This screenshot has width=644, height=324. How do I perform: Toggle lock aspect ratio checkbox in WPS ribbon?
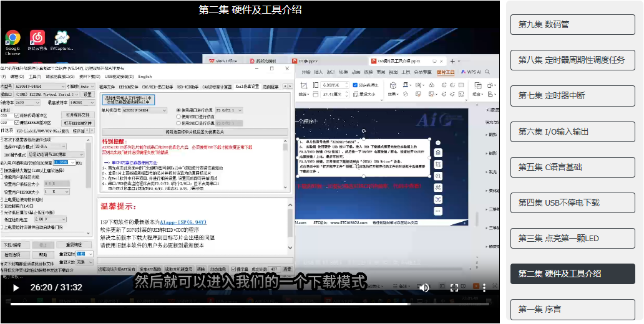355,85
